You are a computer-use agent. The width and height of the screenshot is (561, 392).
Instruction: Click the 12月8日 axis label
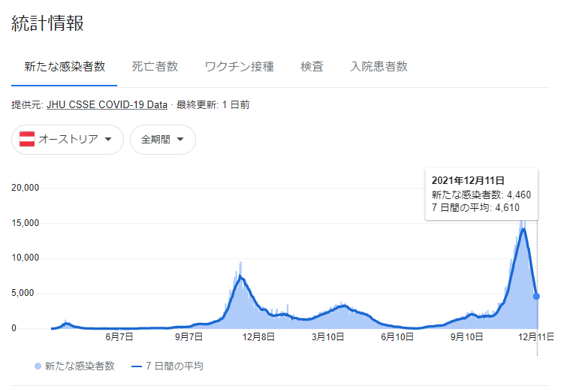[258, 337]
